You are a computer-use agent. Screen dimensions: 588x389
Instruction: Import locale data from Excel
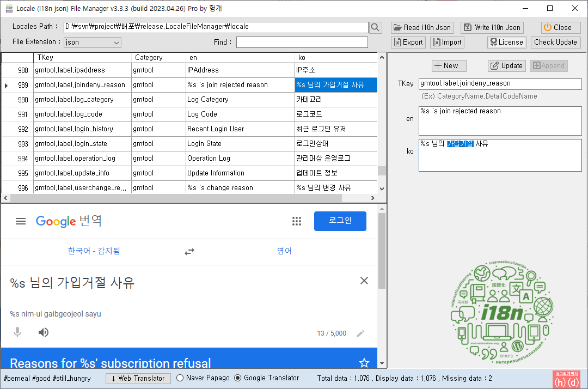[x=448, y=42]
